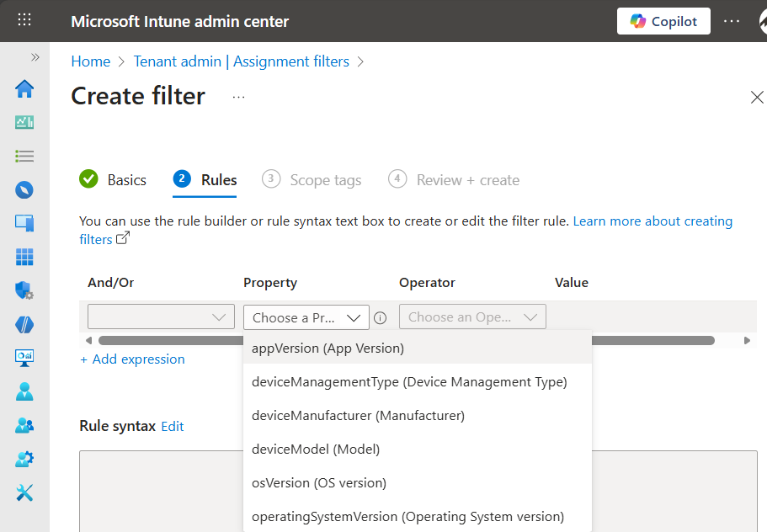Click the Copilot button
Image resolution: width=767 pixels, height=532 pixels.
[663, 21]
